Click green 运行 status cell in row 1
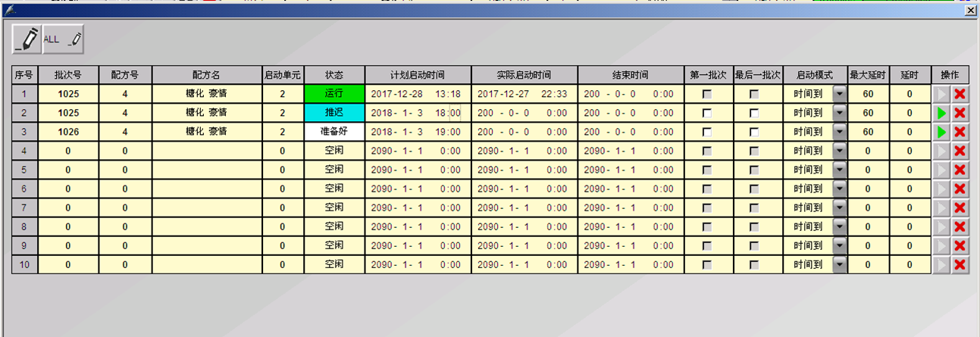The height and width of the screenshot is (337, 980). click(334, 94)
